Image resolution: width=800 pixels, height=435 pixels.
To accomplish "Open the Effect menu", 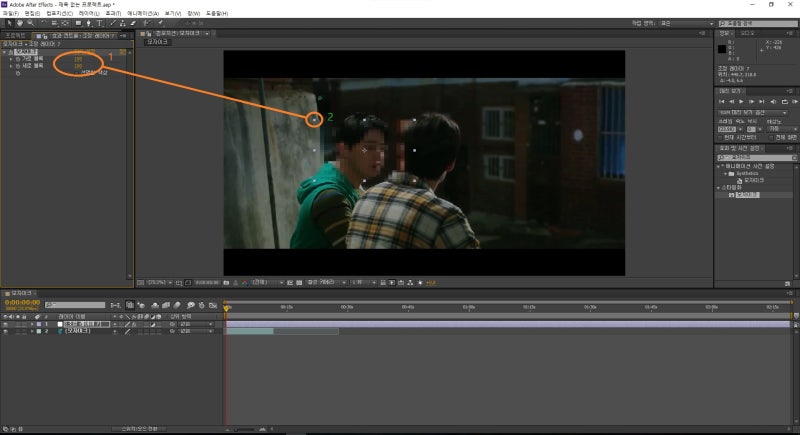I will tap(113, 13).
